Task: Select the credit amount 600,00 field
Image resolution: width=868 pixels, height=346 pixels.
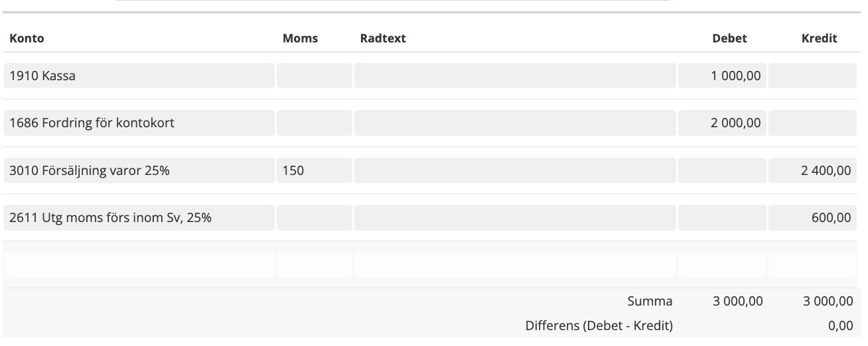Action: click(812, 217)
